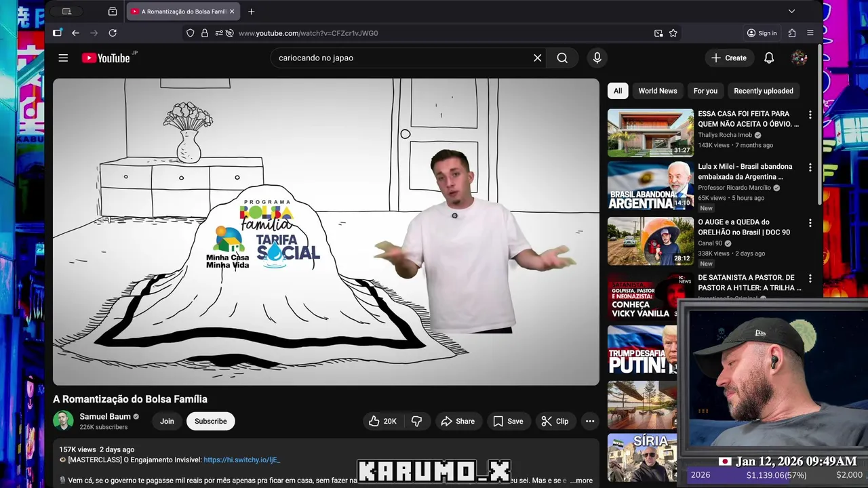
Task: Click the 226K subscribers count text
Action: (103, 427)
